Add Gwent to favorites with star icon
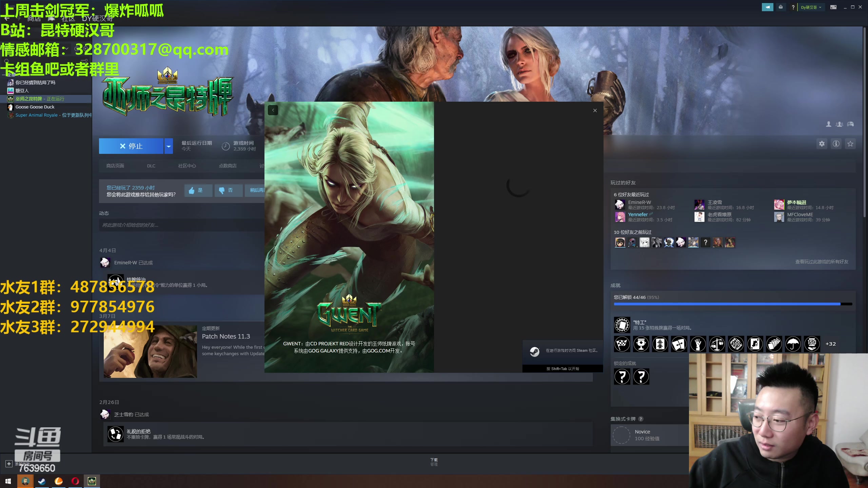 pos(850,144)
